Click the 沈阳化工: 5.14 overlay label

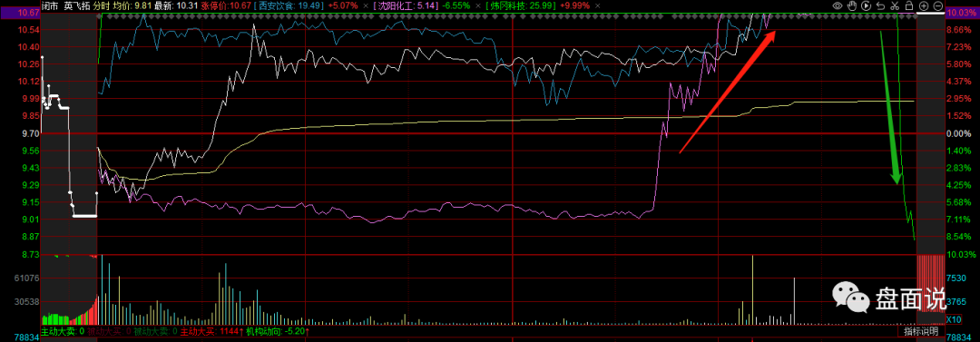[x=405, y=5]
